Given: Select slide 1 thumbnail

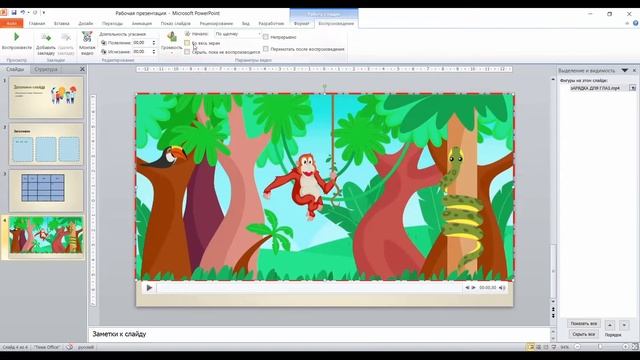Looking at the screenshot, I should [x=46, y=98].
